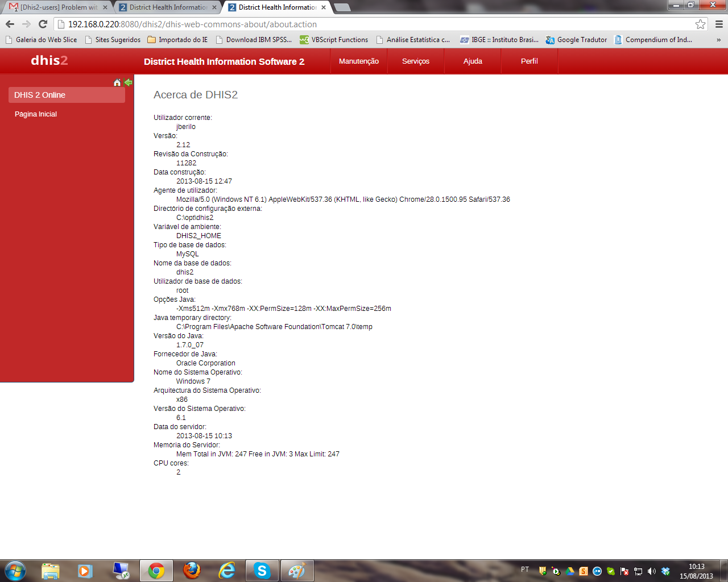Click the Skype status tray icon

pos(611,571)
